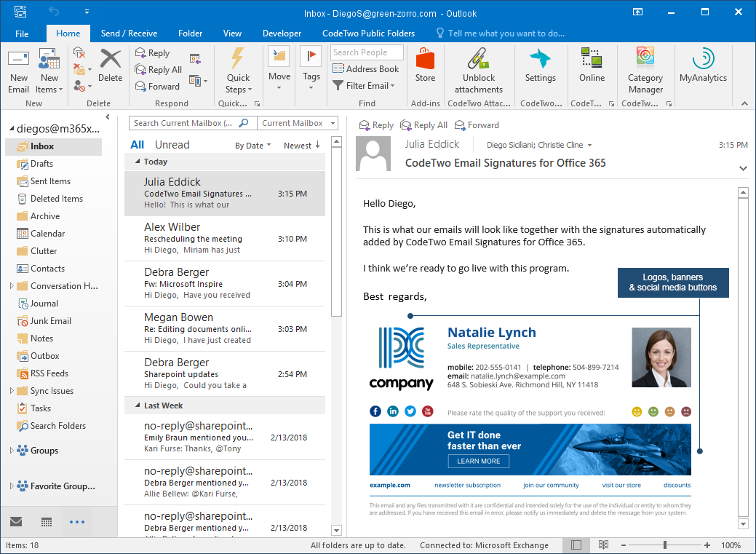Open the Megan Bowen editing documents email

tap(225, 328)
